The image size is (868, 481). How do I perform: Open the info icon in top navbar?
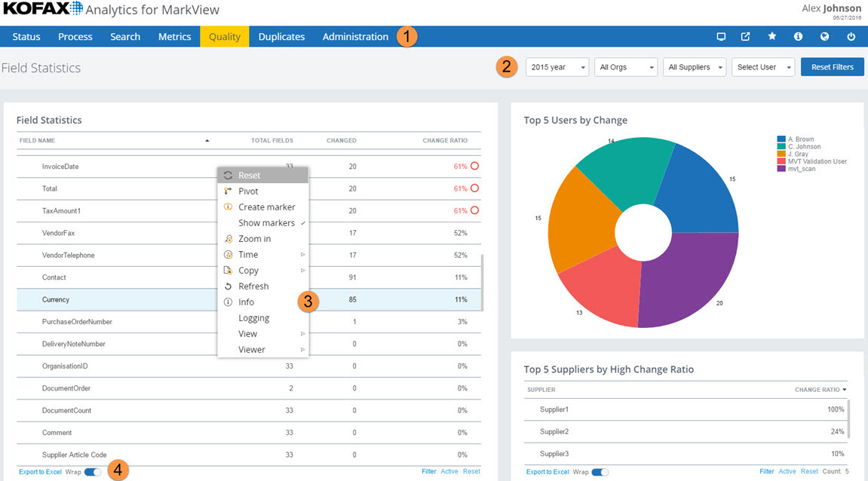coord(798,36)
